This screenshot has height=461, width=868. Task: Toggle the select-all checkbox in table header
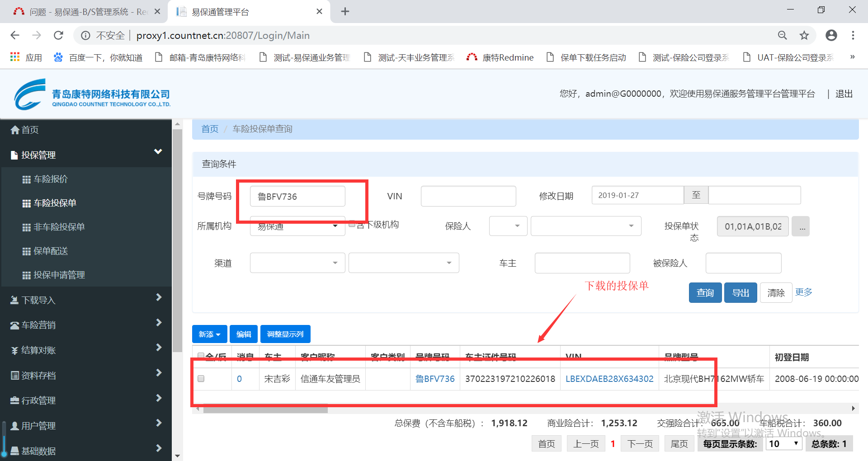point(201,356)
